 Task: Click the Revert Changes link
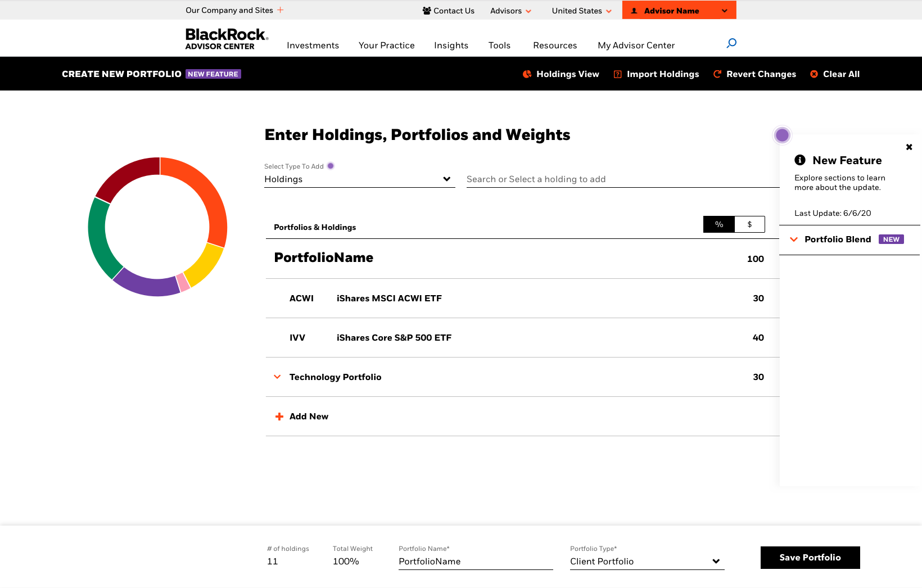[x=761, y=74]
